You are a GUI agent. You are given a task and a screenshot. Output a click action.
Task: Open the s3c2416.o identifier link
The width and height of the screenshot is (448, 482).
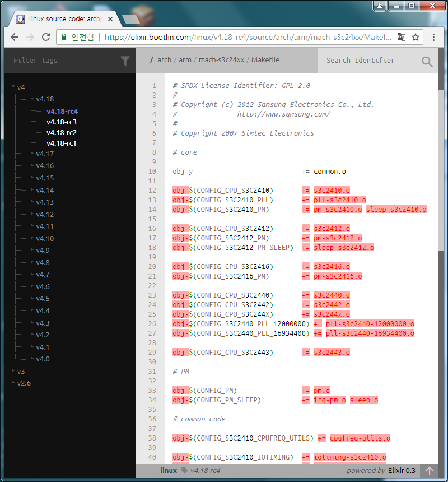coord(332,267)
